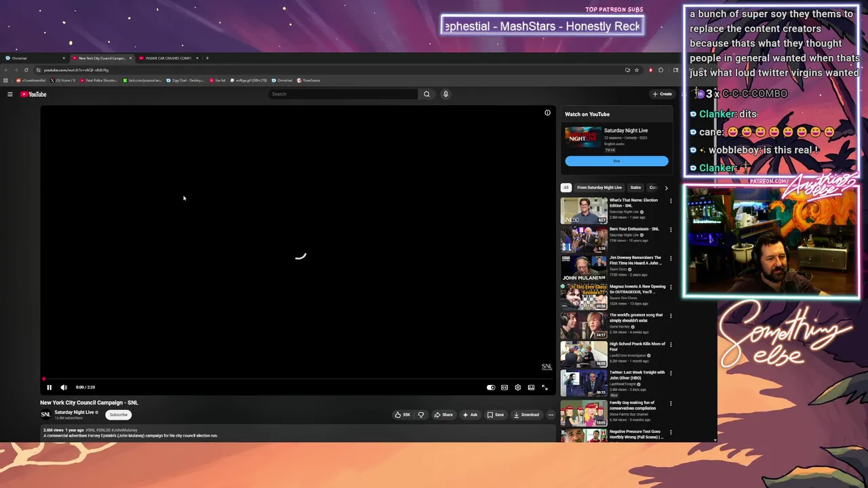Screen dimensions: 868x488
Task: Open options for Jim Downey Remembers video
Action: [671, 258]
